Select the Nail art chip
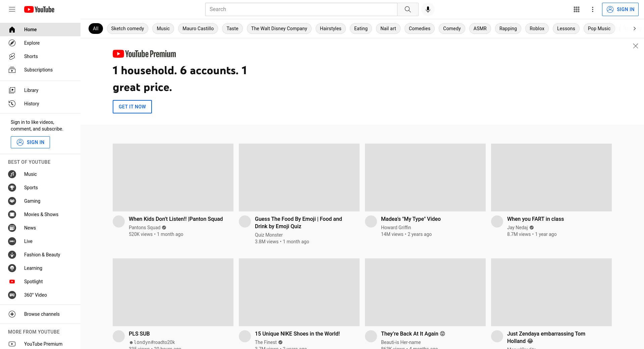The image size is (644, 349). (x=388, y=29)
